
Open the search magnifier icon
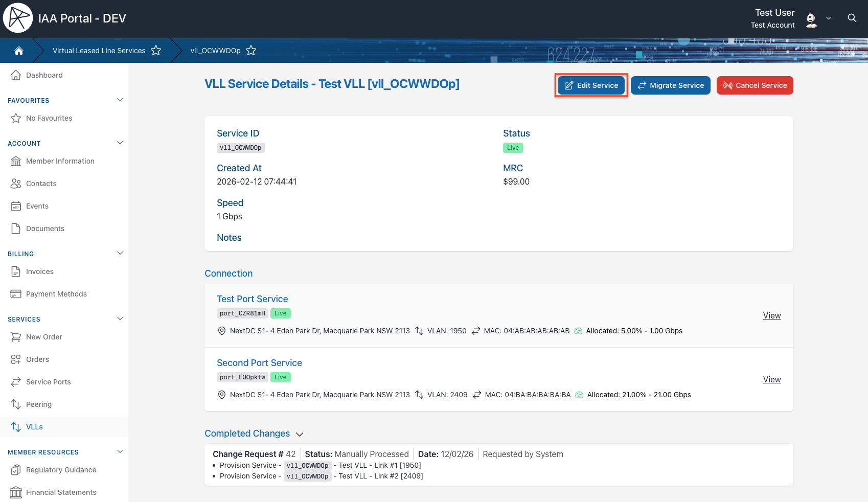[x=852, y=18]
